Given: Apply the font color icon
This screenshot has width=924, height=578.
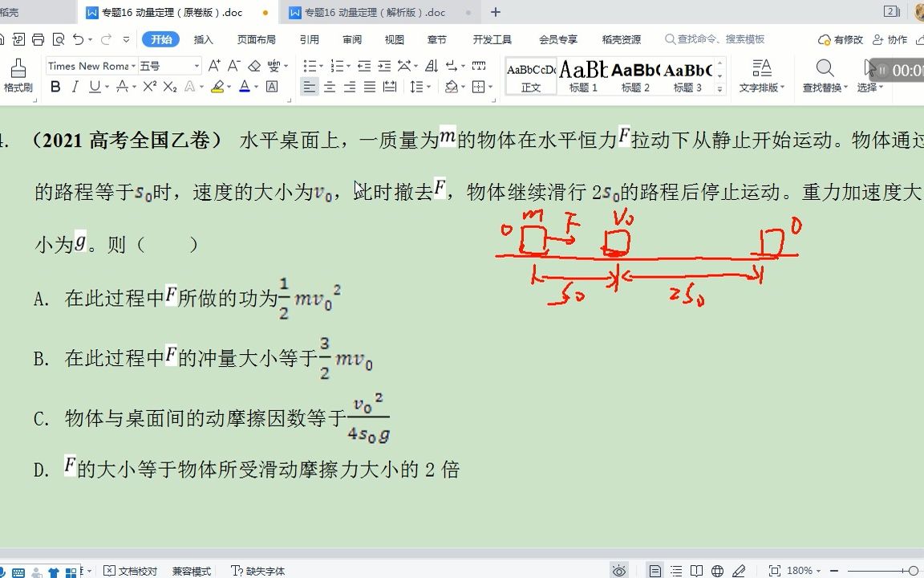Looking at the screenshot, I should 244,87.
